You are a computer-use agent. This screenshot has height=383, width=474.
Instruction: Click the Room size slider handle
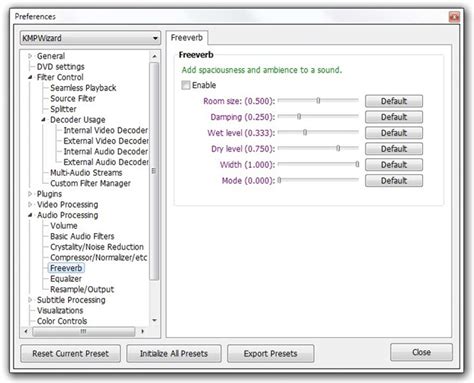318,100
